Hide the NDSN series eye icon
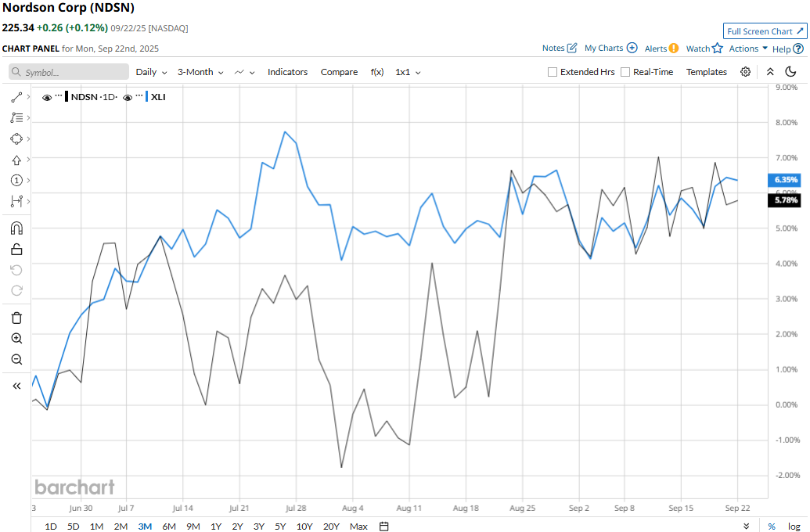Screen dimensions: 810x532 46,97
